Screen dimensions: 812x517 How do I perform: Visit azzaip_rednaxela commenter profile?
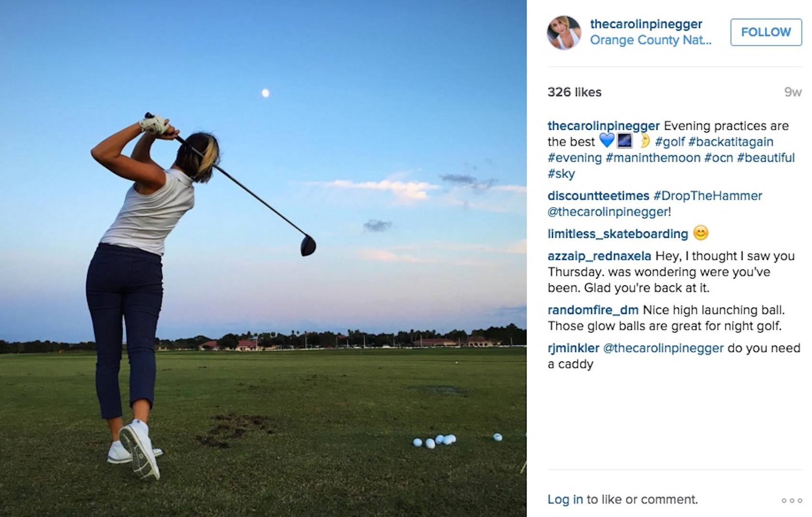tap(599, 257)
